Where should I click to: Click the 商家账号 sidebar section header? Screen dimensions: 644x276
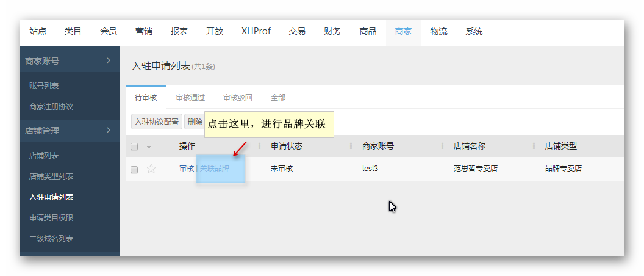click(70, 61)
